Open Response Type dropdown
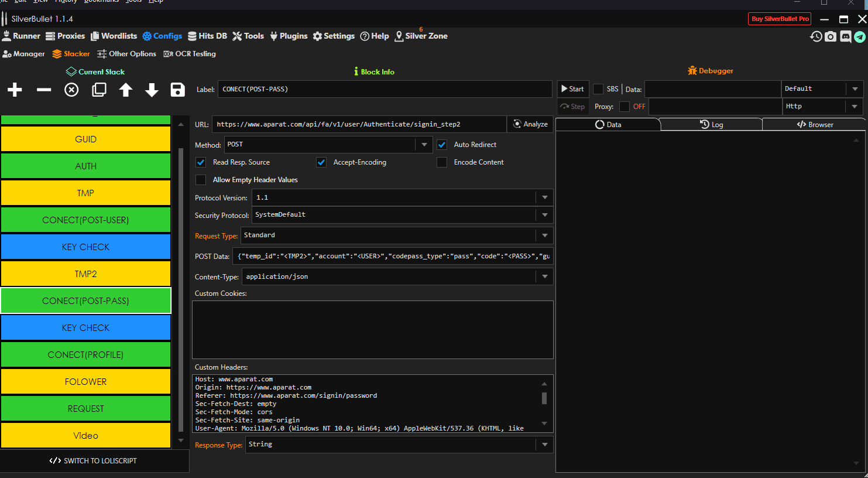Image resolution: width=868 pixels, height=478 pixels. coord(399,445)
